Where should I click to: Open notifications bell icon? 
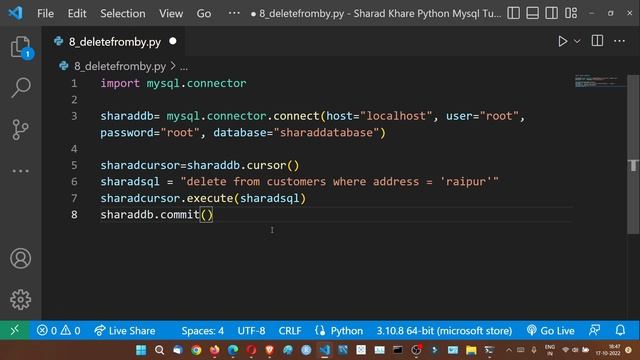[620, 330]
